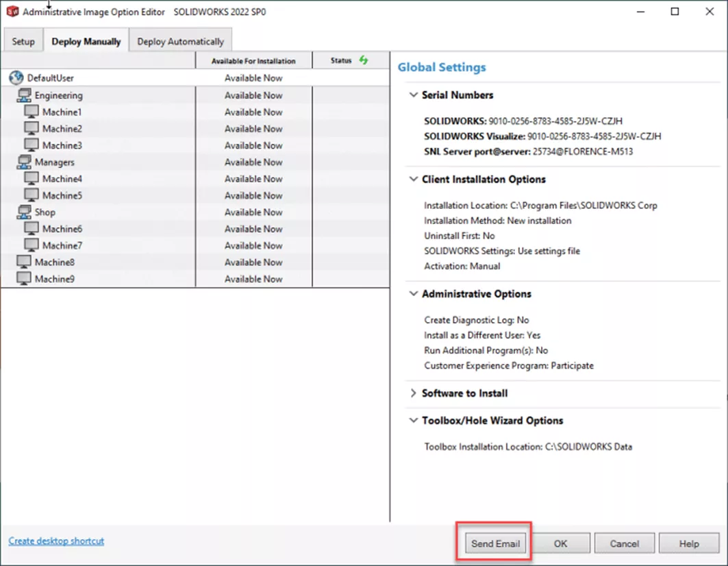Open Help from the bottom button

689,543
